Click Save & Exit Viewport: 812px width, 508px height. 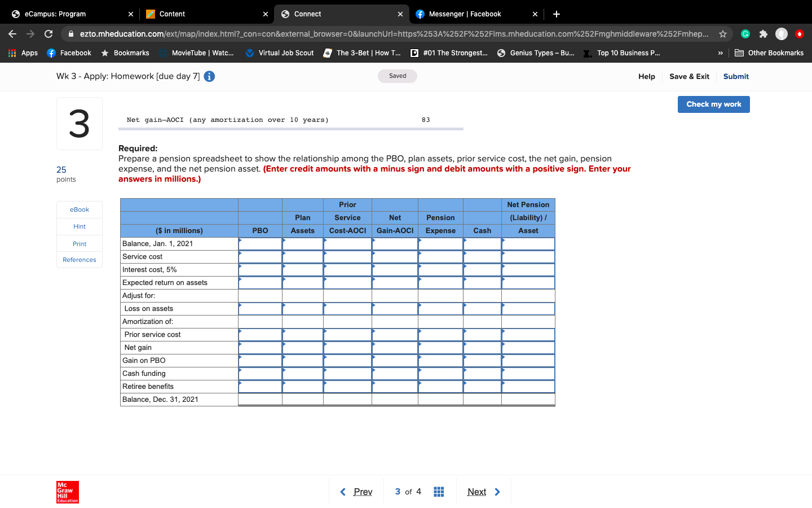(x=689, y=76)
